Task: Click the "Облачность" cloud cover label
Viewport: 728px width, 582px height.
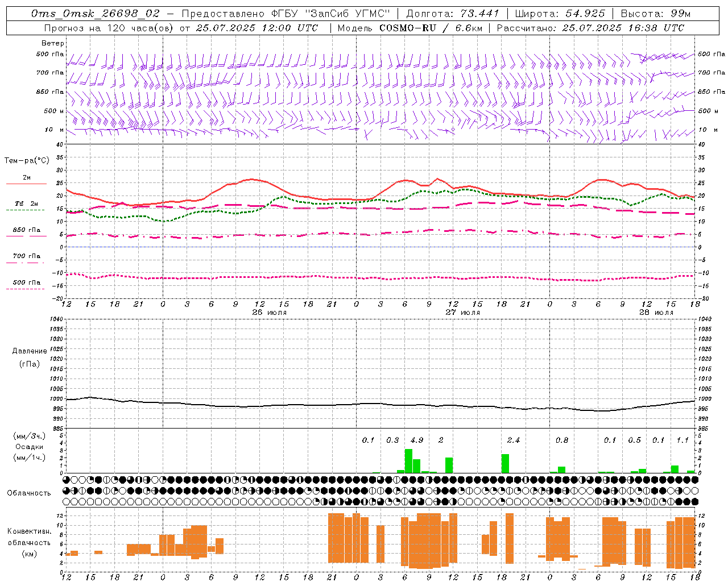Action: 29,493
